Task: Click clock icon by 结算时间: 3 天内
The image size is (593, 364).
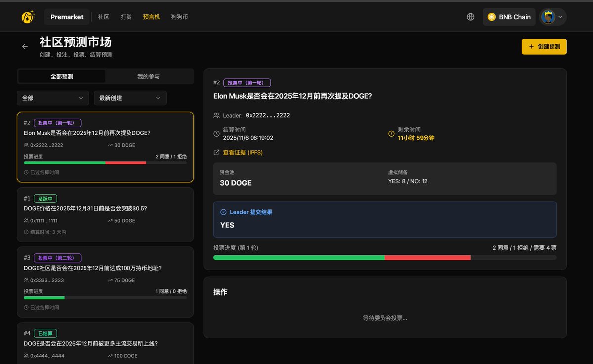Action: (x=26, y=232)
